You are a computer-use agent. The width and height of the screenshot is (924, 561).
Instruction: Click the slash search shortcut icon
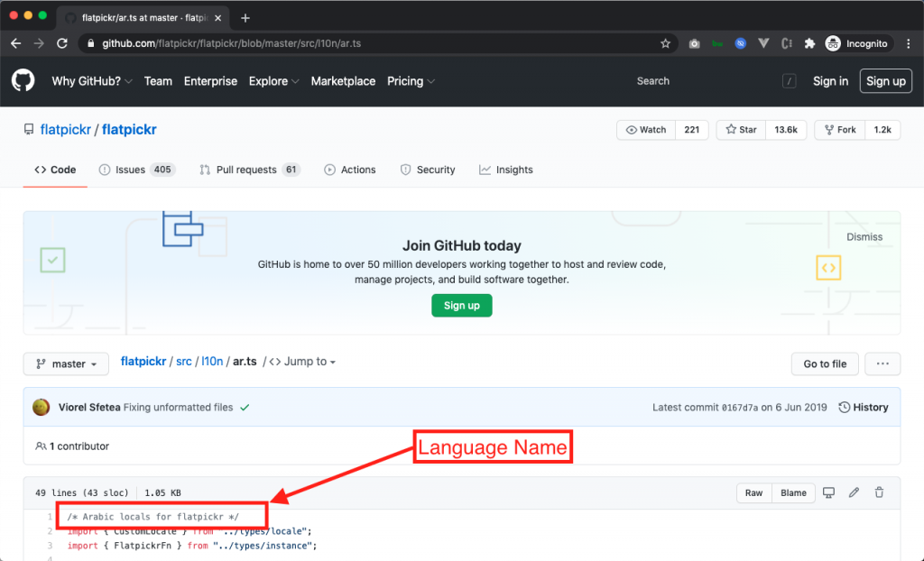pyautogui.click(x=789, y=81)
